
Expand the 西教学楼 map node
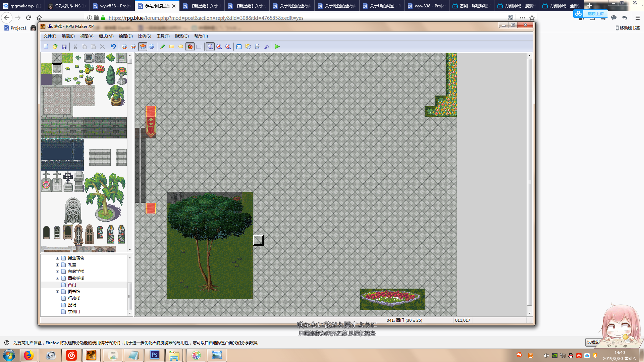57,278
